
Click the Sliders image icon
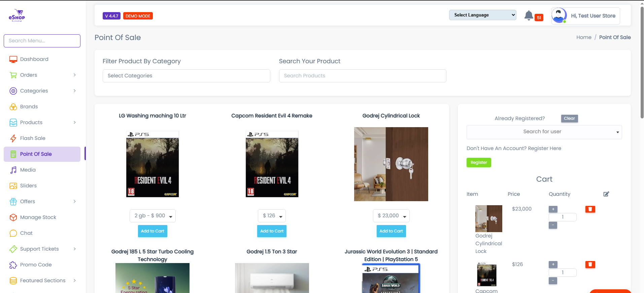(13, 186)
